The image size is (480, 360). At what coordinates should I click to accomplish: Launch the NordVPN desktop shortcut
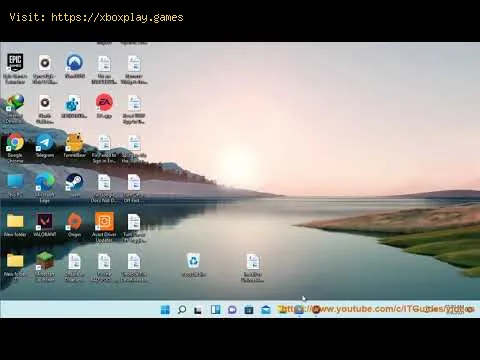(74, 62)
